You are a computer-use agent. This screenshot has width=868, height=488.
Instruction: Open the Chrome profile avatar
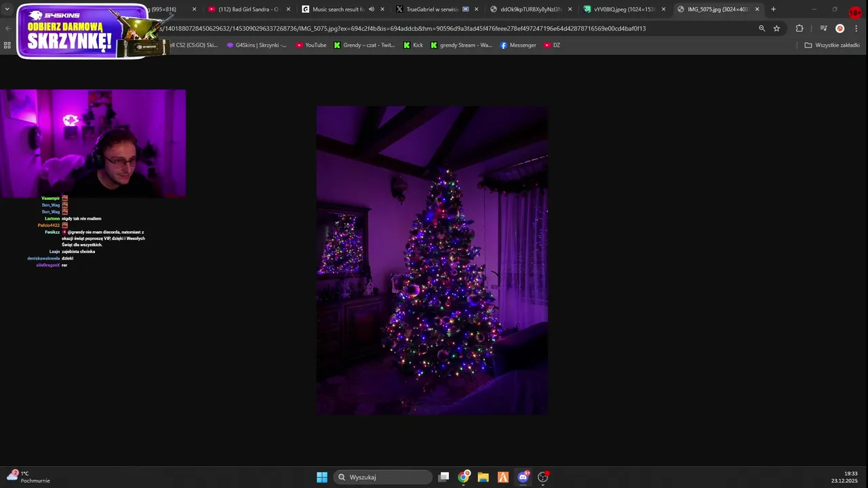click(x=840, y=28)
